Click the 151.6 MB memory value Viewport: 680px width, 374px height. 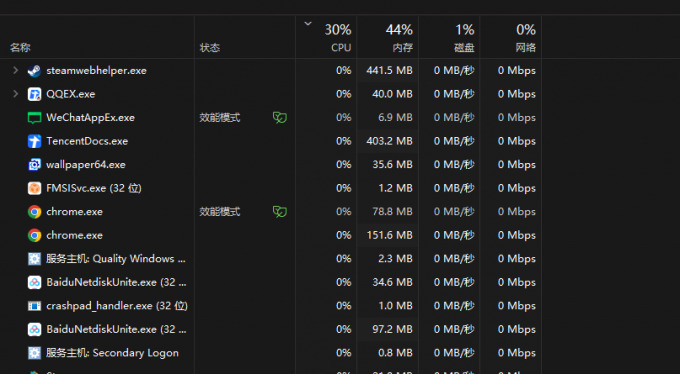pyautogui.click(x=389, y=235)
